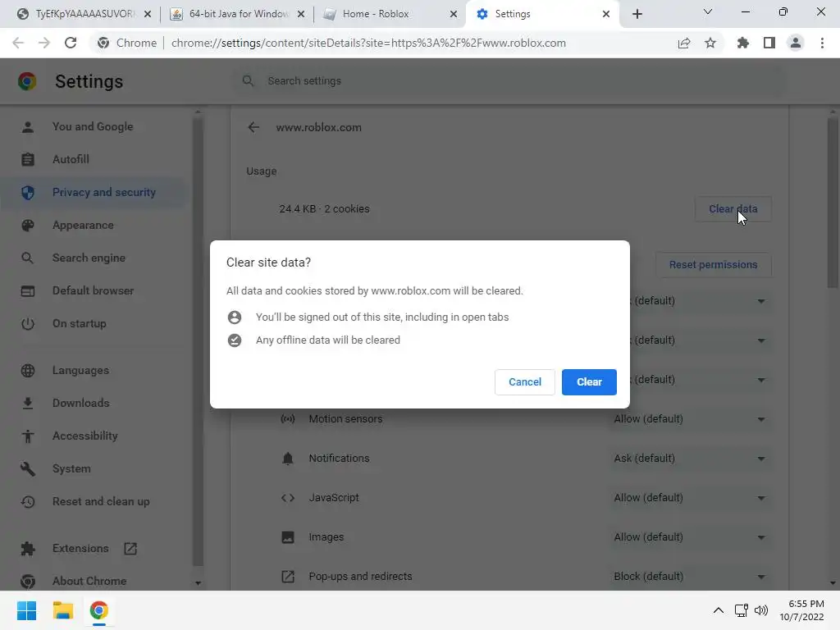
Task: Select Privacy and security section
Action: pyautogui.click(x=92, y=192)
